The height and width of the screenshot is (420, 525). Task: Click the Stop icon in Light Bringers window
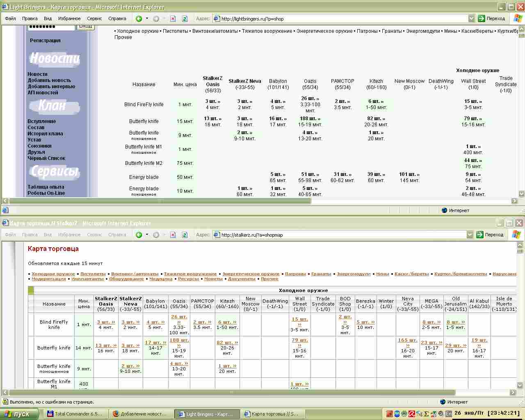[x=173, y=18]
